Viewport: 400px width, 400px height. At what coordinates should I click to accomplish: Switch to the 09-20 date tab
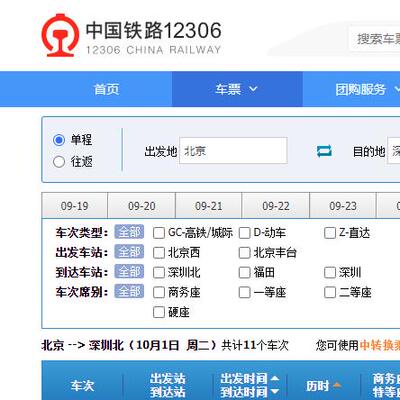pos(142,206)
